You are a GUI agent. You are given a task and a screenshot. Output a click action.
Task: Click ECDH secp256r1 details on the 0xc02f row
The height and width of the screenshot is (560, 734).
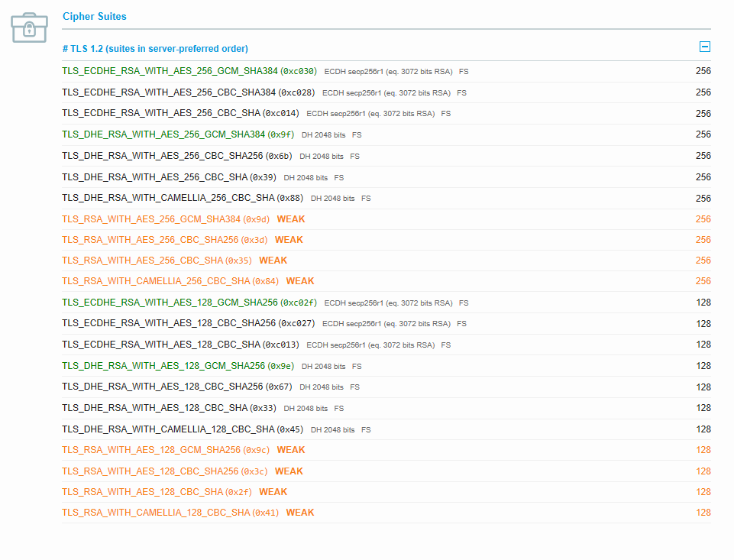click(x=389, y=303)
